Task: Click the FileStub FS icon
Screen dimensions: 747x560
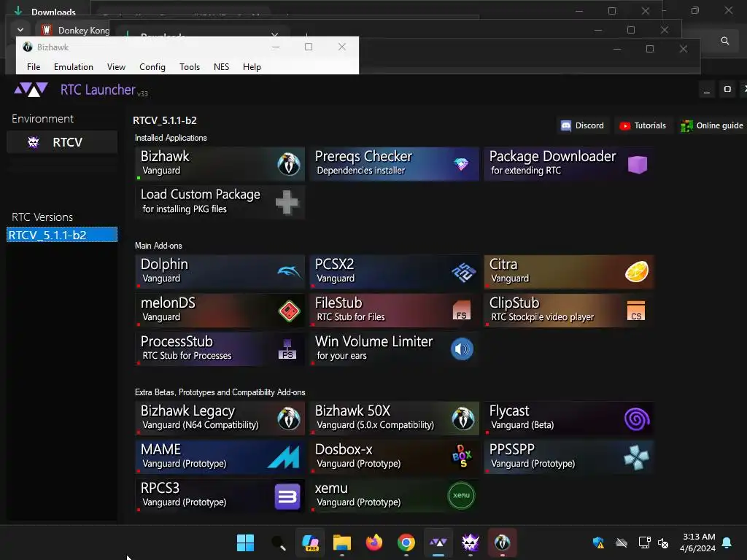Action: [x=462, y=310]
